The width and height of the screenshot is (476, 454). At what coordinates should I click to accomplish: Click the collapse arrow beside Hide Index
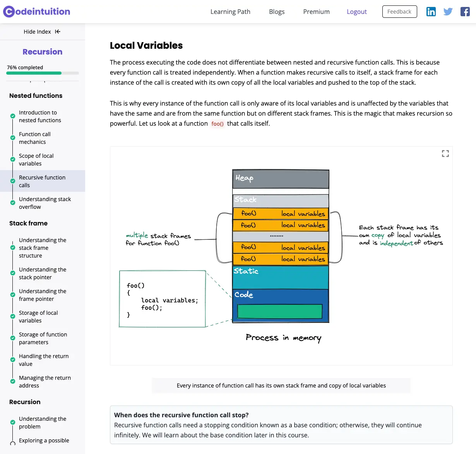pyautogui.click(x=58, y=32)
